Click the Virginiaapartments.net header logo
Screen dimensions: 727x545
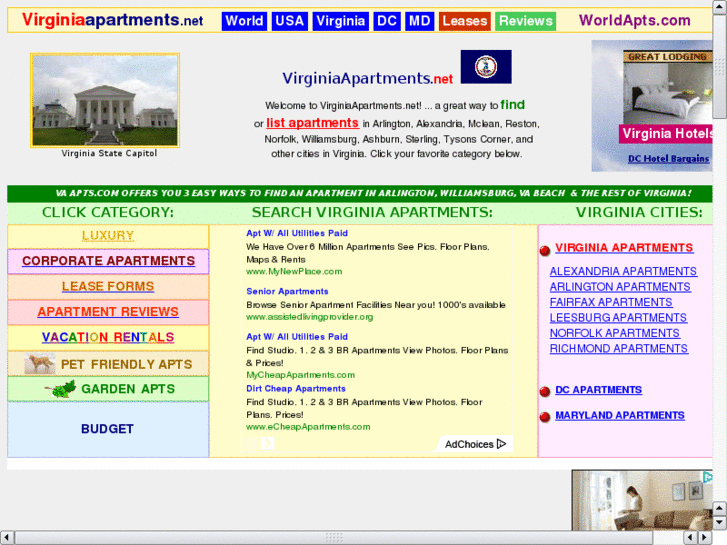tap(112, 20)
